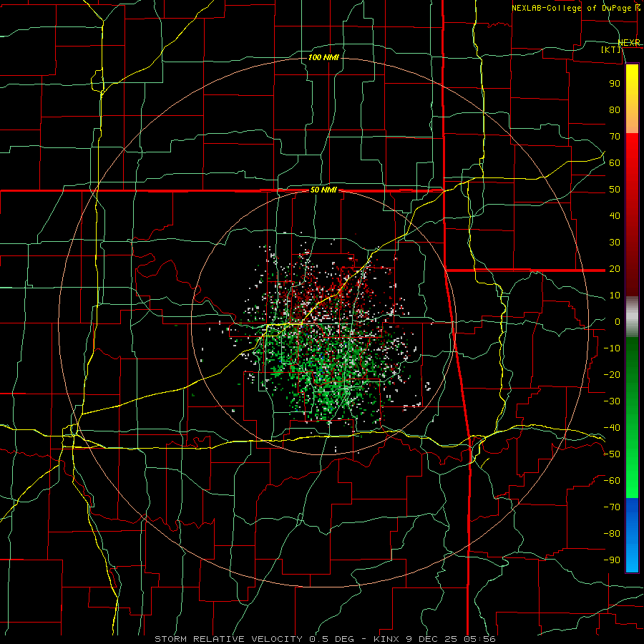The height and width of the screenshot is (644, 644).
Task: Click the "100 NMI" range ring label
Action: pyautogui.click(x=323, y=57)
